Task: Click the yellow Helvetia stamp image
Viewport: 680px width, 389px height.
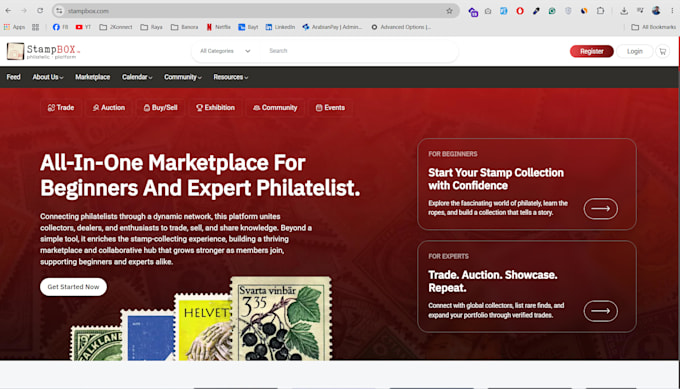Action: point(203,327)
